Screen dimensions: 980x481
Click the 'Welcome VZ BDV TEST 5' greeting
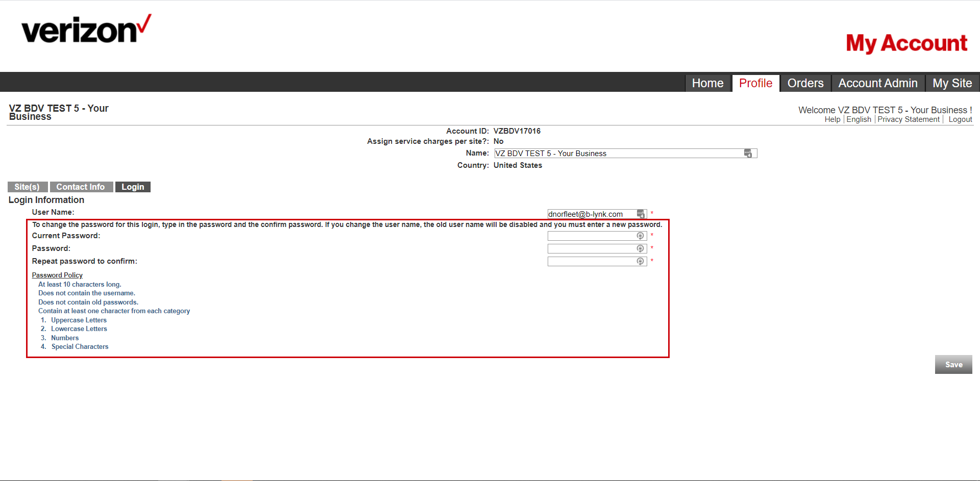tap(885, 110)
